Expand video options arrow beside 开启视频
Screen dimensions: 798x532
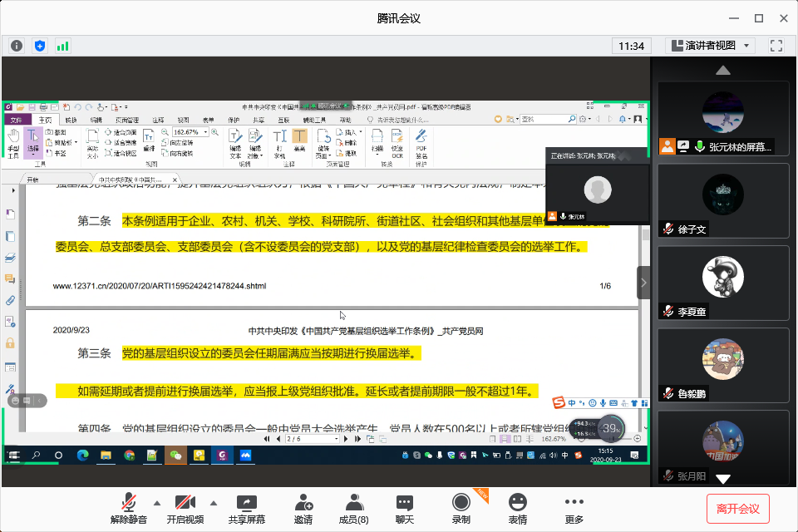pos(213,502)
